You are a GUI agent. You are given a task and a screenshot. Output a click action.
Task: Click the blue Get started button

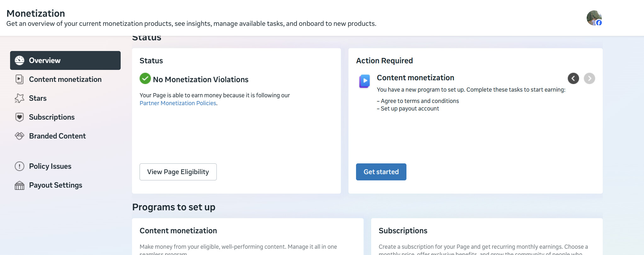pyautogui.click(x=381, y=172)
